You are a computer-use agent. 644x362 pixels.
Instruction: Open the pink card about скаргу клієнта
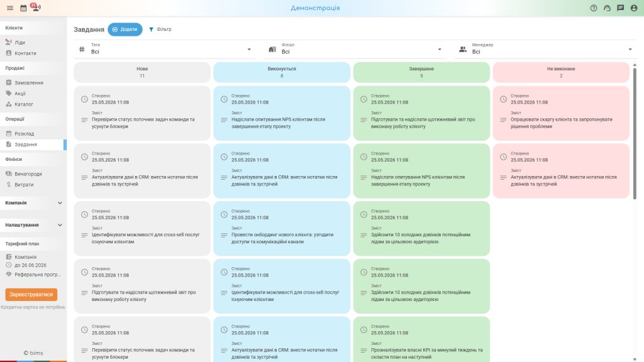(x=561, y=113)
